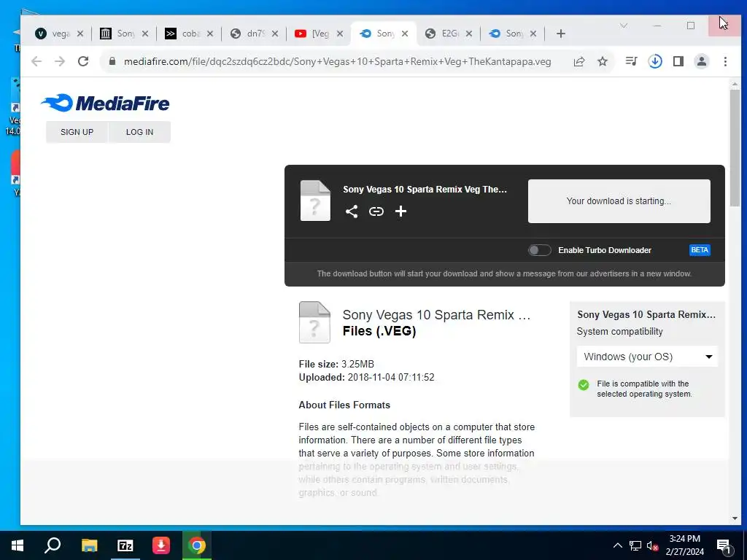Viewport: 747px width, 560px height.
Task: Open the SIGN UP button
Action: click(77, 132)
